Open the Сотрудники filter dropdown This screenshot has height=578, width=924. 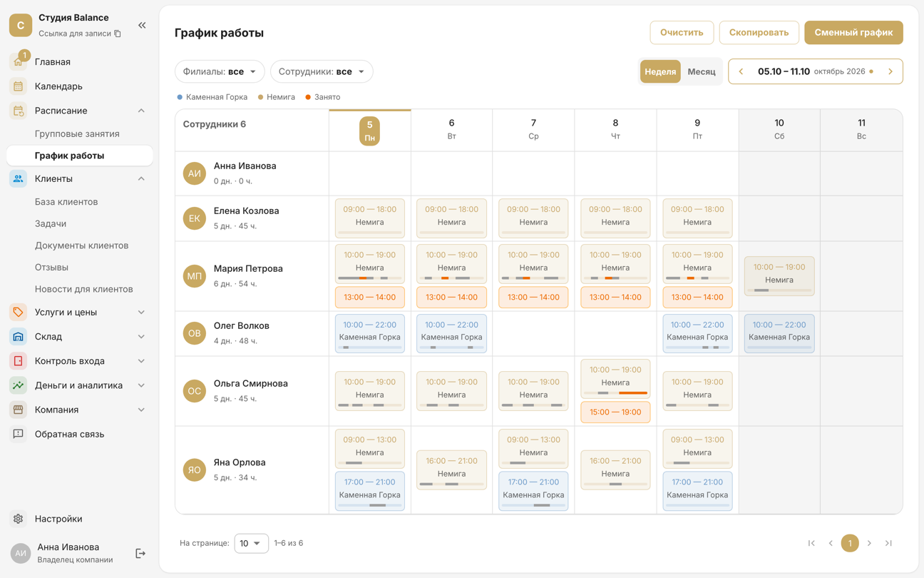coord(322,71)
